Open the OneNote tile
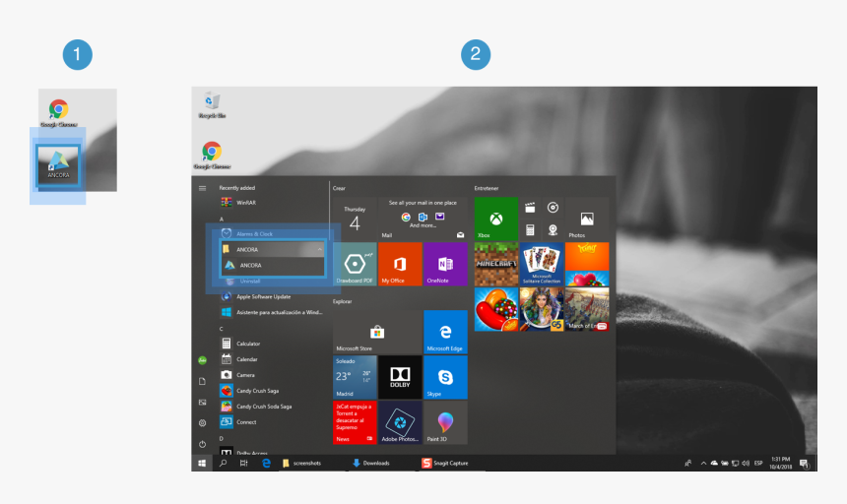The width and height of the screenshot is (847, 504). 445,264
